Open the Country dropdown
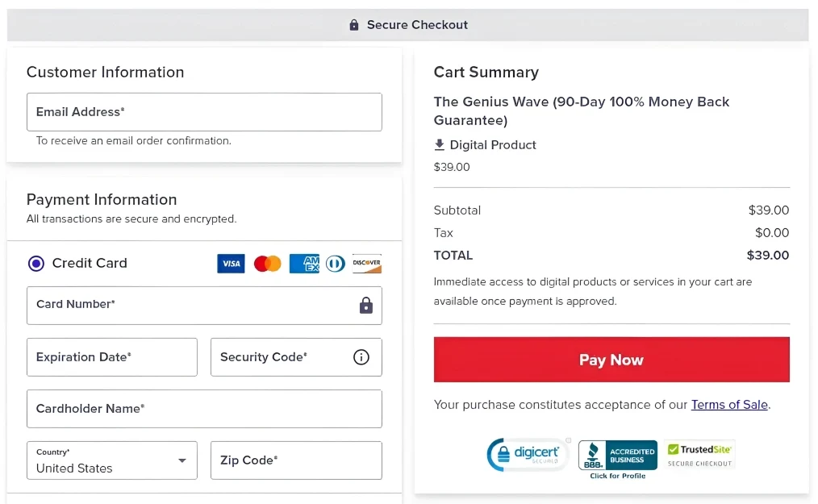The image size is (818, 504). click(112, 460)
